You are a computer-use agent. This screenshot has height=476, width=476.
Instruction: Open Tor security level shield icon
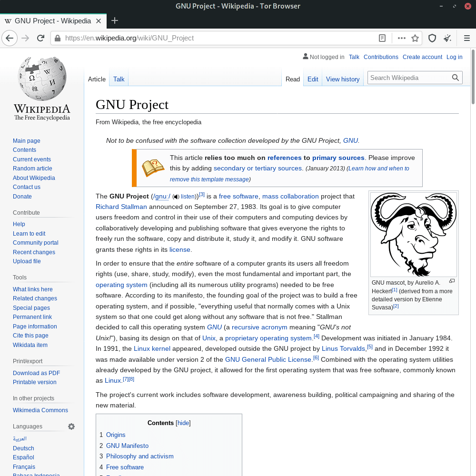click(432, 38)
